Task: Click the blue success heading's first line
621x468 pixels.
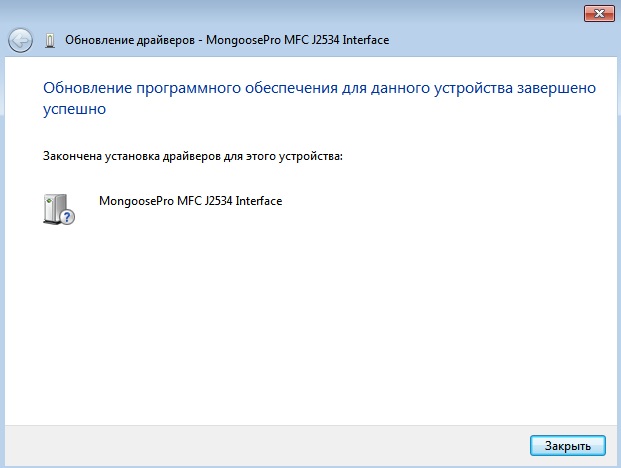Action: tap(320, 88)
